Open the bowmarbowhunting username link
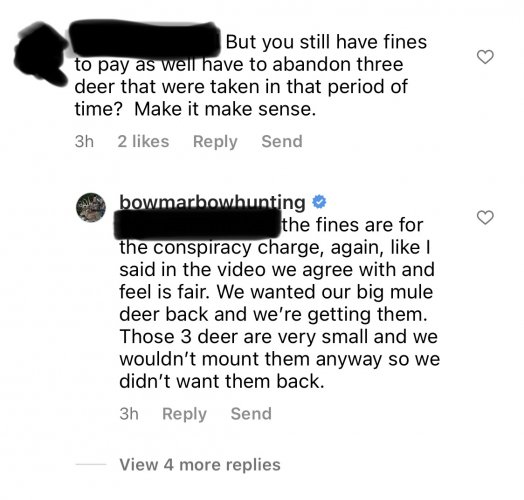This screenshot has height=500, width=524. [212, 203]
